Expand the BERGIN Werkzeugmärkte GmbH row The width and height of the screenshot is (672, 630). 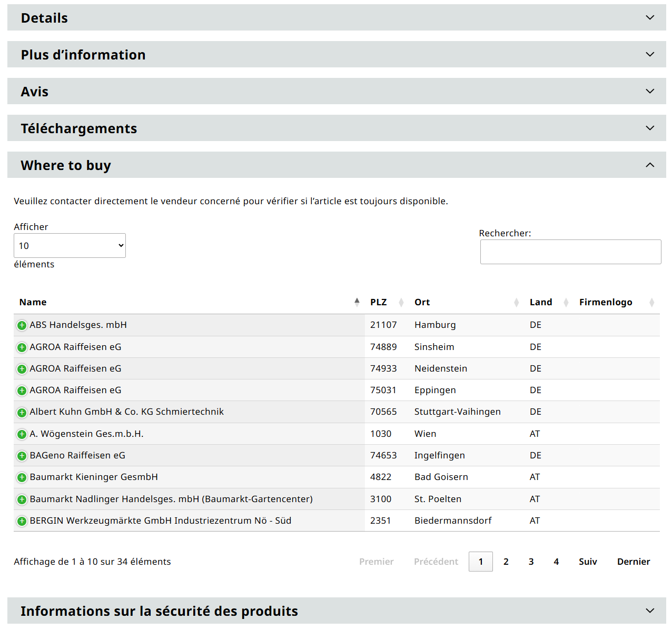(x=22, y=521)
